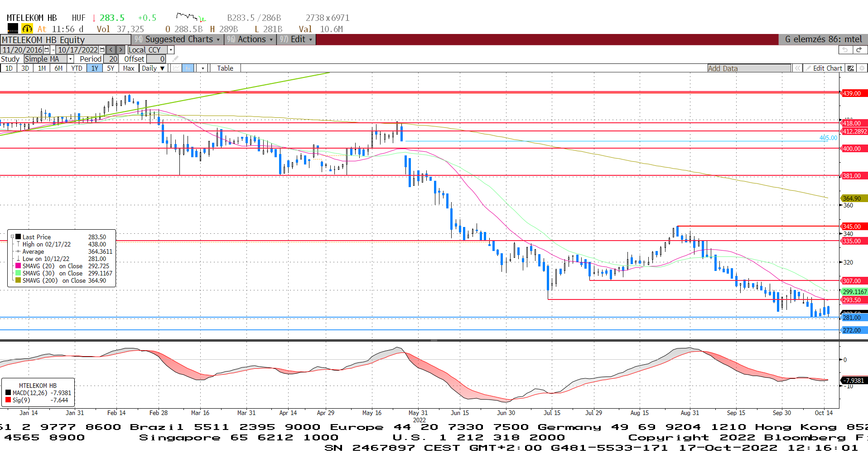868x473 pixels.
Task: Click the 381.00 price level label
Action: point(854,176)
